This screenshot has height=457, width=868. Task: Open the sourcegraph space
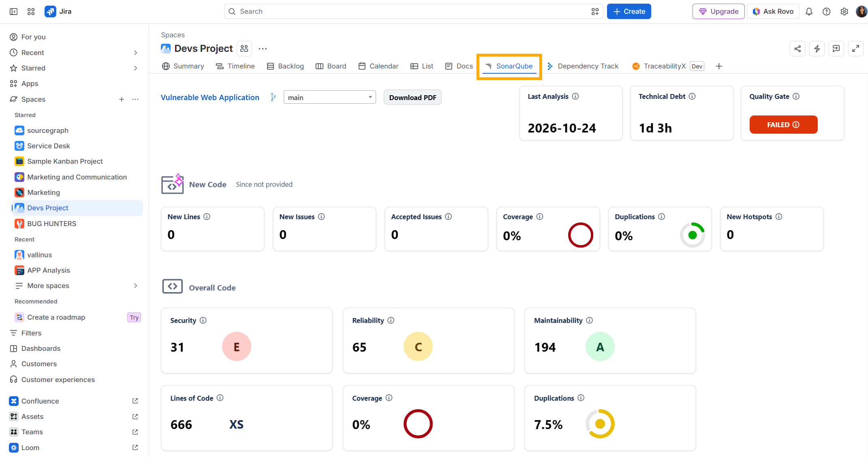[77, 130]
